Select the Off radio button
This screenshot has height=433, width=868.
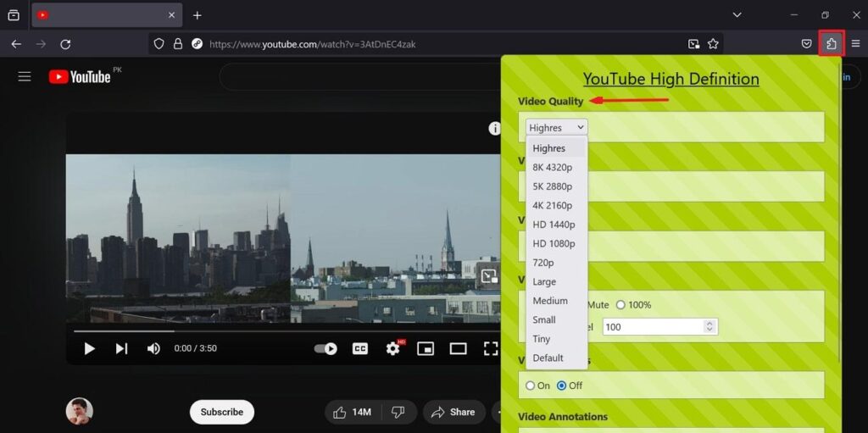561,386
